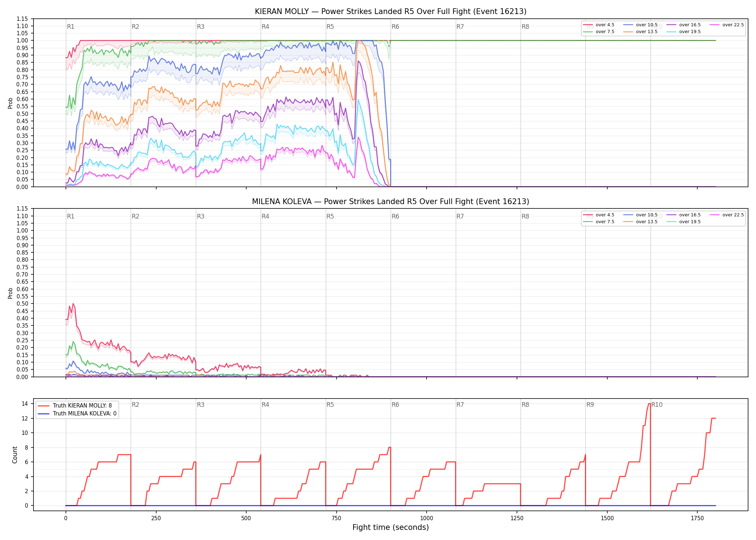Click the KIERAN MOLLY chart title
Image resolution: width=756 pixels, height=540 pixels.
tap(391, 12)
